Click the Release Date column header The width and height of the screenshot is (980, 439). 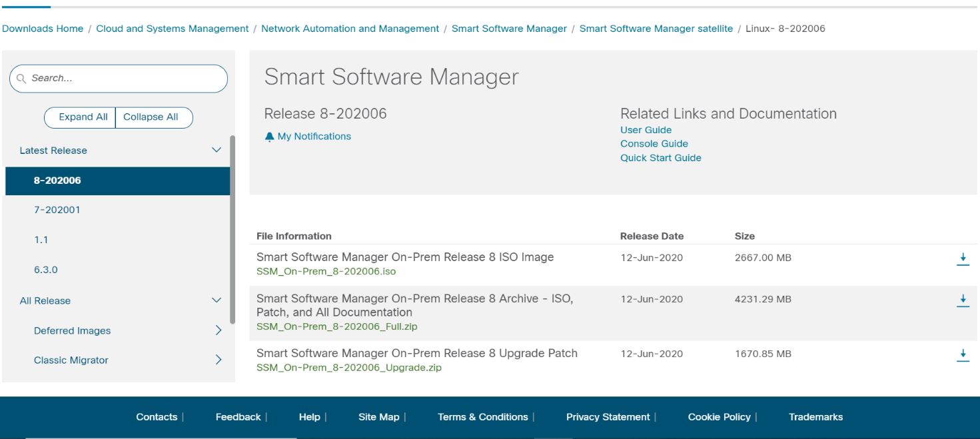click(x=652, y=236)
